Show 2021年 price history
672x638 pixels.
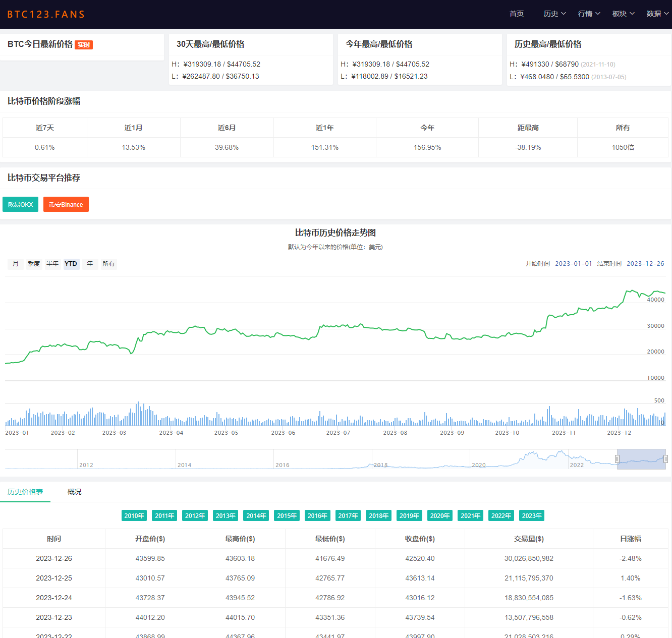(471, 515)
